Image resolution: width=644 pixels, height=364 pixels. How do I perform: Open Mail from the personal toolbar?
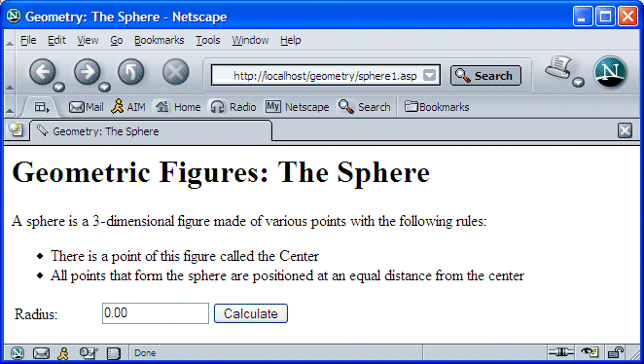(86, 107)
